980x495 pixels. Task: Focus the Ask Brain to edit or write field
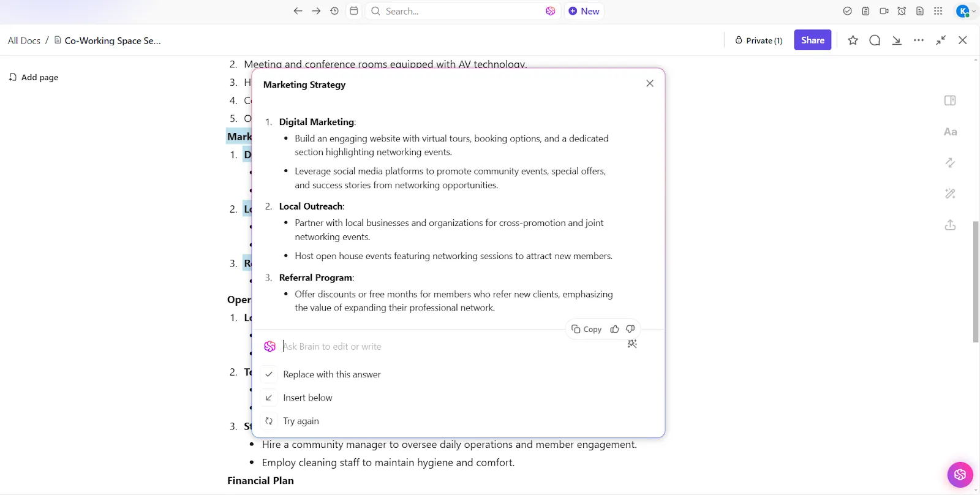pos(450,347)
